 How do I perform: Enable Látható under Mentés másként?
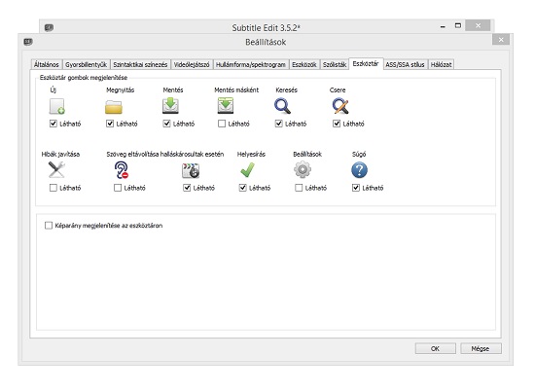(x=222, y=124)
